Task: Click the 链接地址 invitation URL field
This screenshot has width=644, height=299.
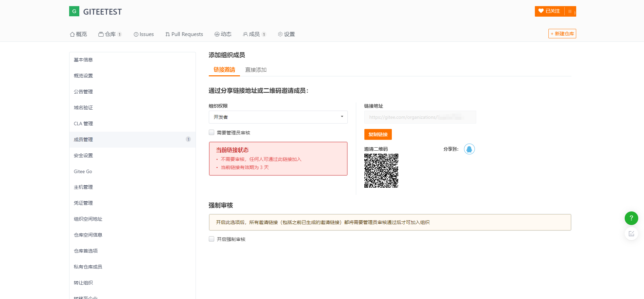Action: (x=420, y=117)
